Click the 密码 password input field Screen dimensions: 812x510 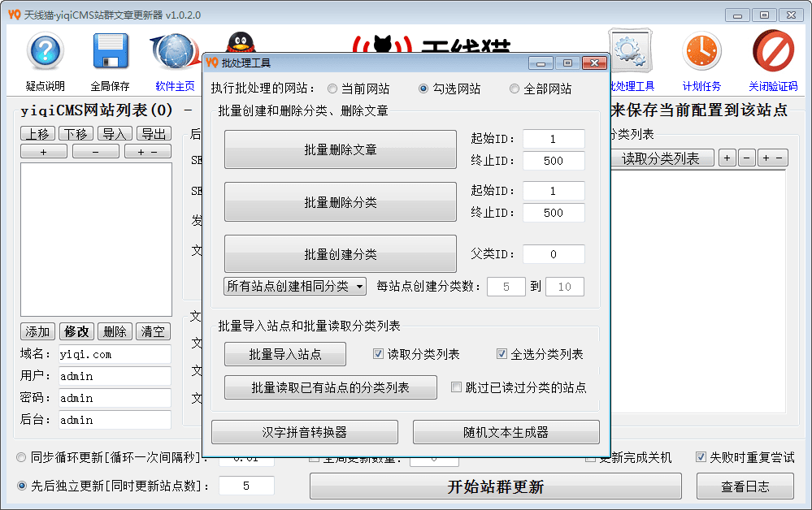coord(115,398)
